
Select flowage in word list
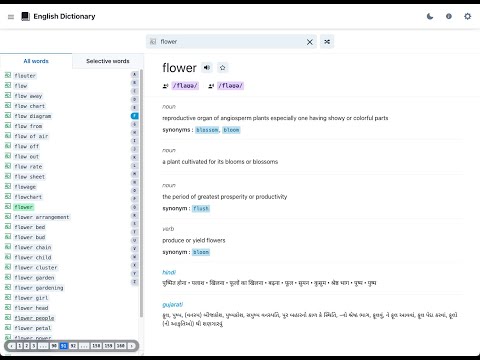coord(25,187)
